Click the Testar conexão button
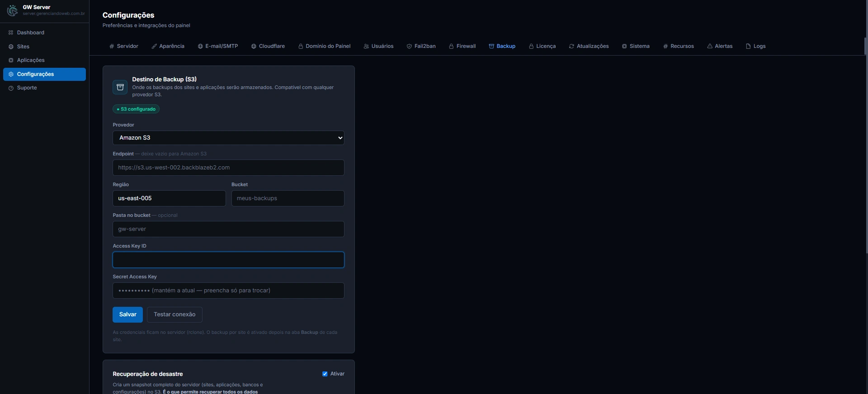The height and width of the screenshot is (394, 868). point(175,314)
